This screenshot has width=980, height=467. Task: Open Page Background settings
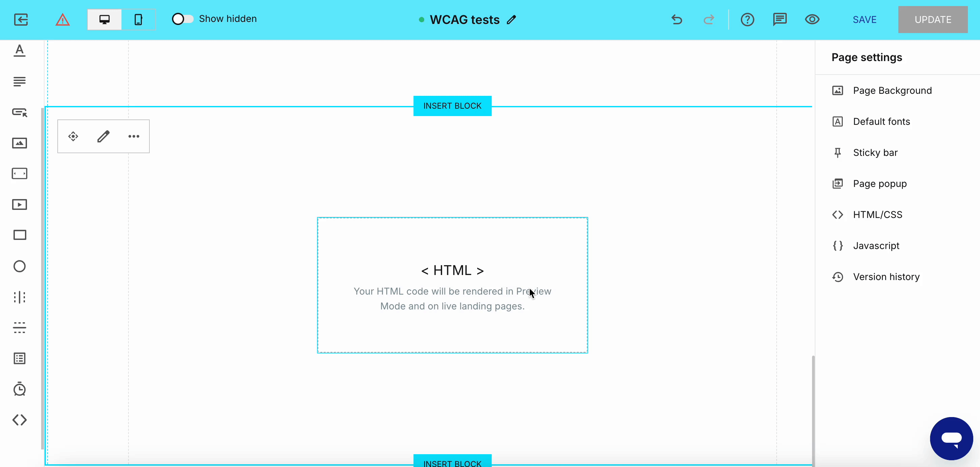892,90
